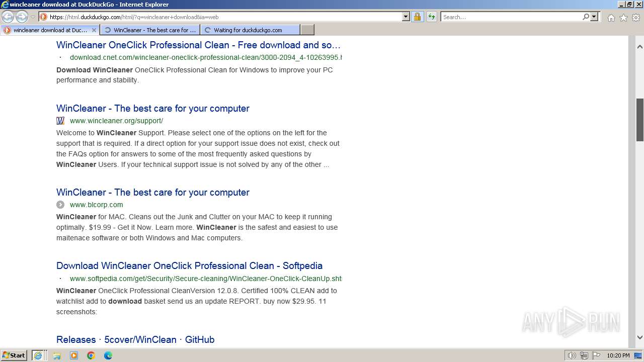Go back with the browser Back arrow
The image size is (644, 362).
point(8,17)
